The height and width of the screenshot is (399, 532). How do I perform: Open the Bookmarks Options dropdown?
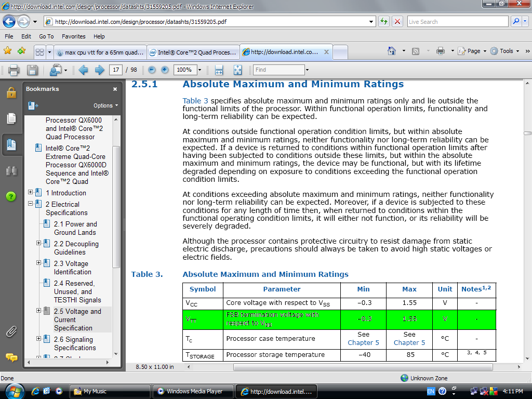click(106, 105)
